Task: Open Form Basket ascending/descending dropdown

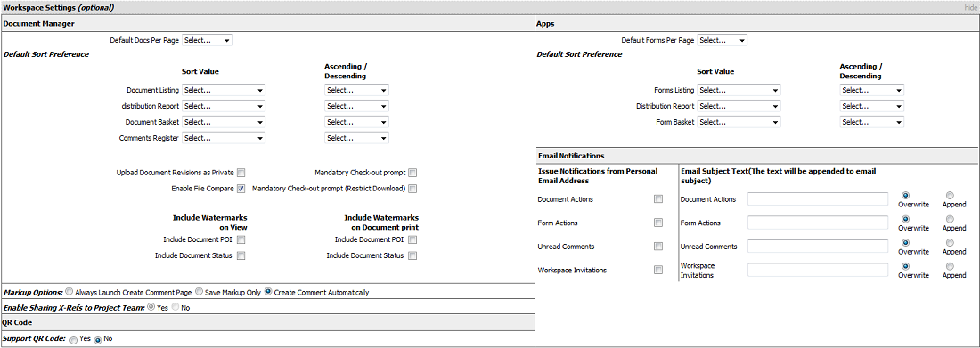Action: pyautogui.click(x=871, y=122)
